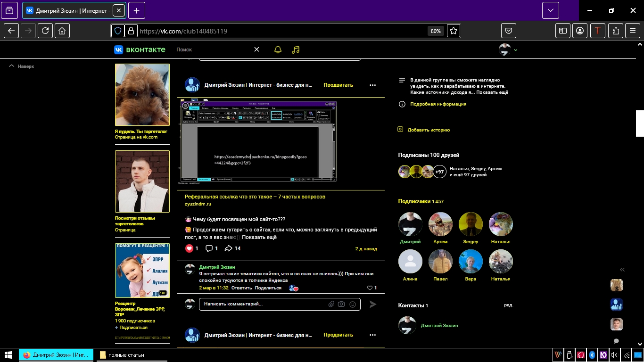Jump back to top with Наверх
Image resolution: width=644 pixels, height=362 pixels.
[22, 66]
